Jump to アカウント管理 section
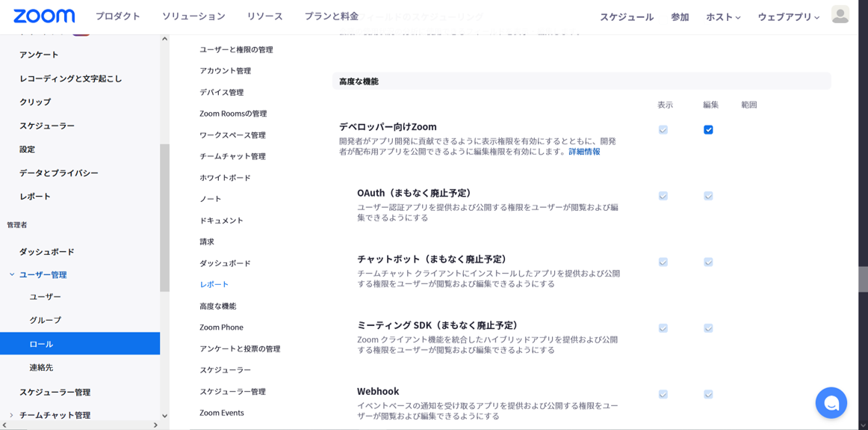This screenshot has height=430, width=868. tap(226, 71)
